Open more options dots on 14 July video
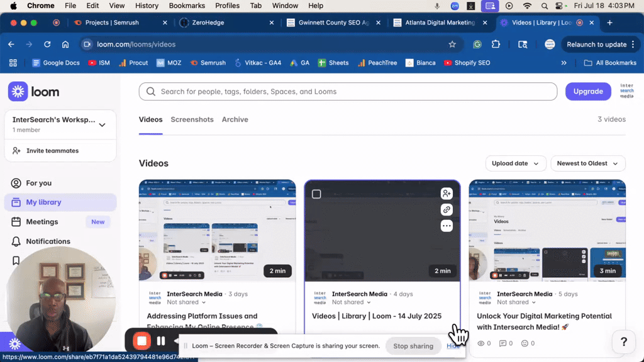The width and height of the screenshot is (644, 362). [x=447, y=226]
